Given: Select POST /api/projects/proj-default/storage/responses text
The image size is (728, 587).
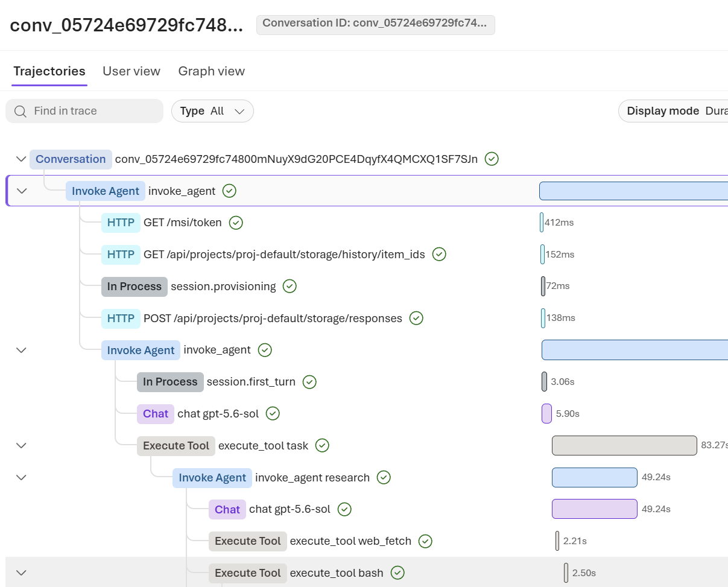Looking at the screenshot, I should coord(273,318).
